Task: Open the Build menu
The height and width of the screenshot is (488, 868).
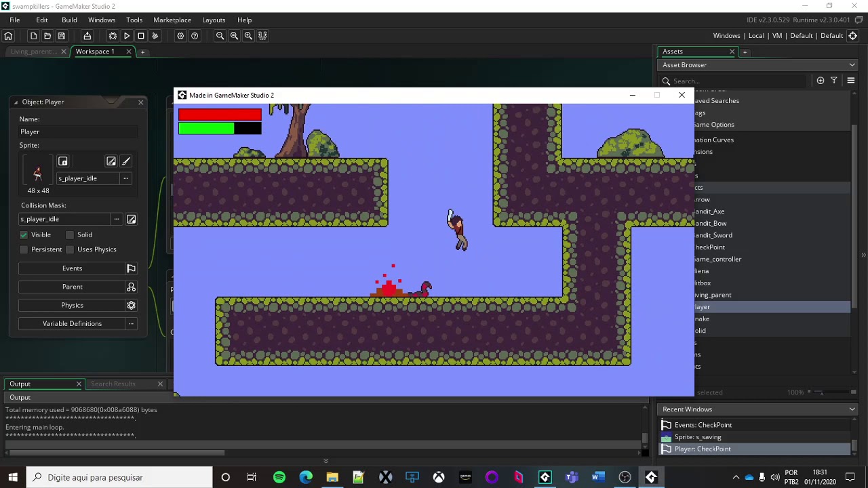Action: point(69,20)
